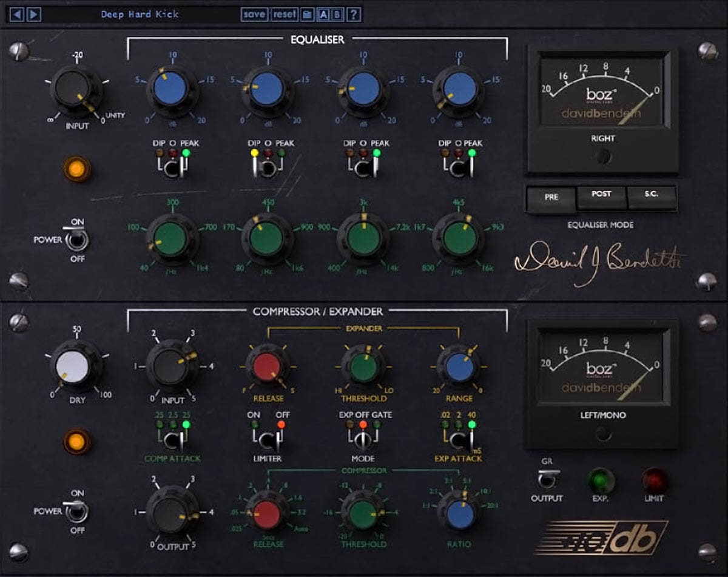Image resolution: width=728 pixels, height=577 pixels.
Task: Reset the plugin settings
Action: pos(285,14)
